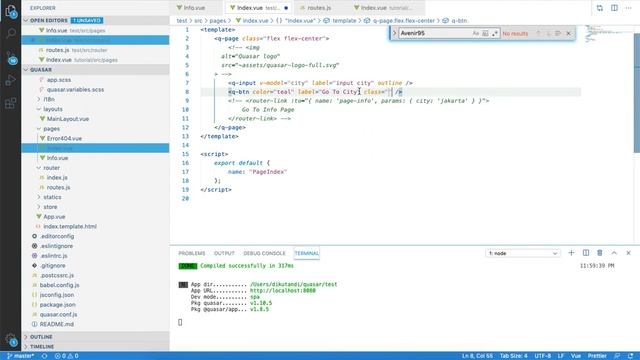Click the open changes icon in editor title

point(600,8)
